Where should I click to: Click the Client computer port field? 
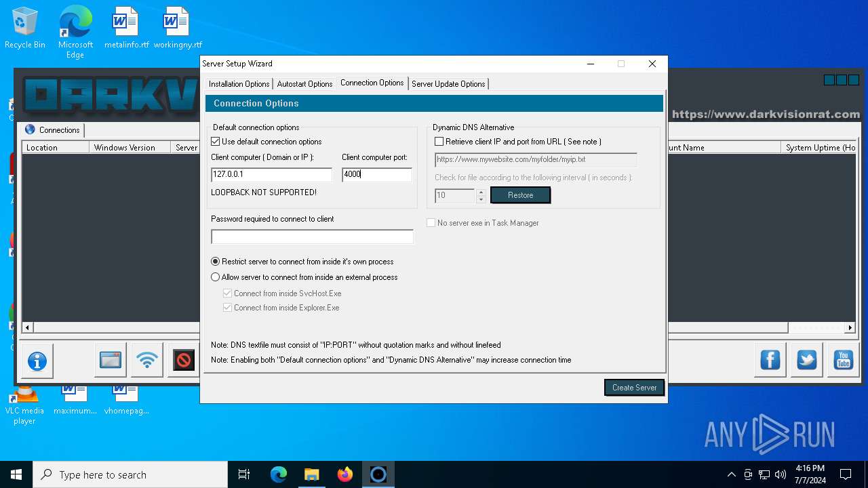376,175
